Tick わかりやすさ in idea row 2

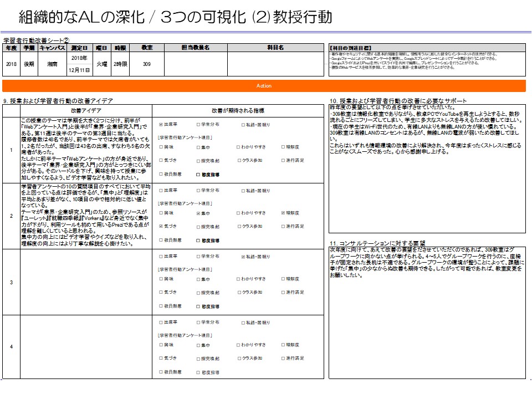click(238, 213)
